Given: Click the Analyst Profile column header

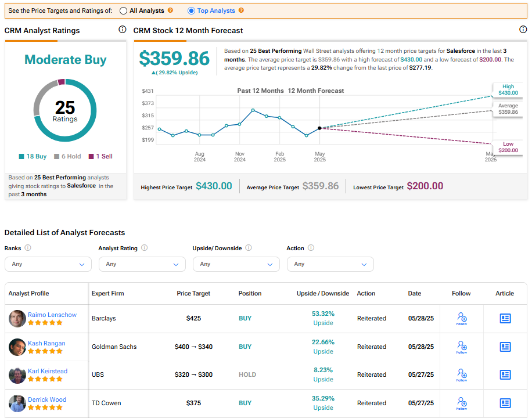Looking at the screenshot, I should [28, 294].
